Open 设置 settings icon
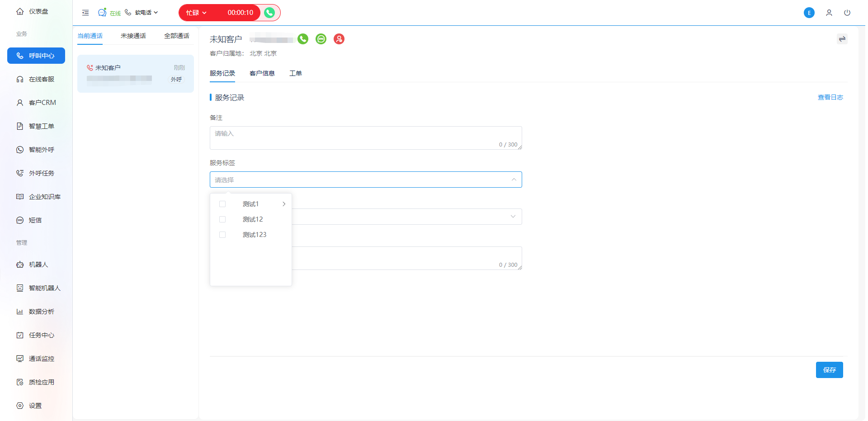868x421 pixels. 20,406
